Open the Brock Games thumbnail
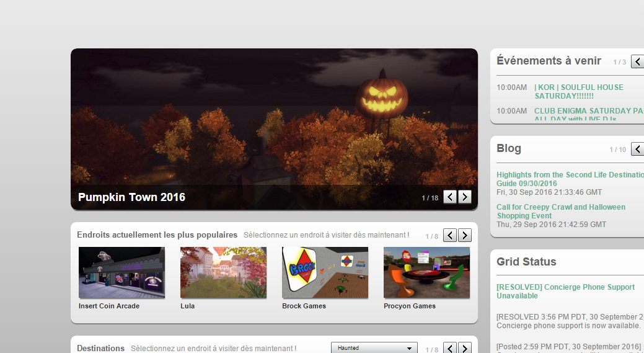This screenshot has height=353, width=644. pyautogui.click(x=325, y=272)
